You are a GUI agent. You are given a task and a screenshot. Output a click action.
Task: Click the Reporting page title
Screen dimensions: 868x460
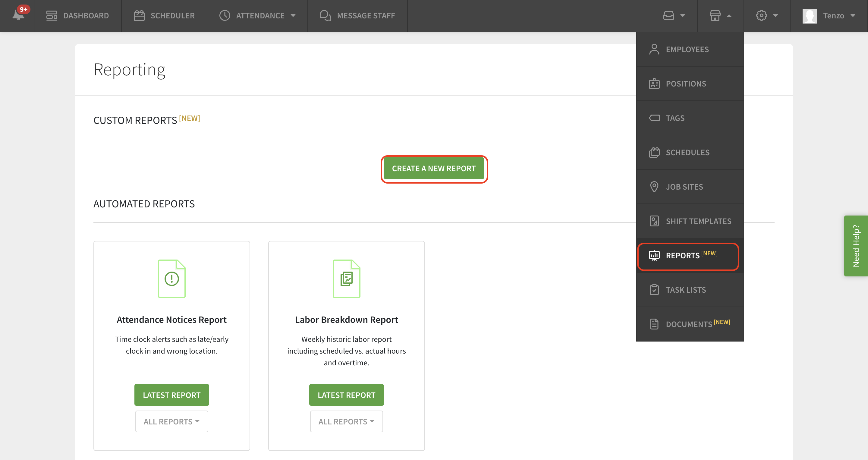coord(129,70)
